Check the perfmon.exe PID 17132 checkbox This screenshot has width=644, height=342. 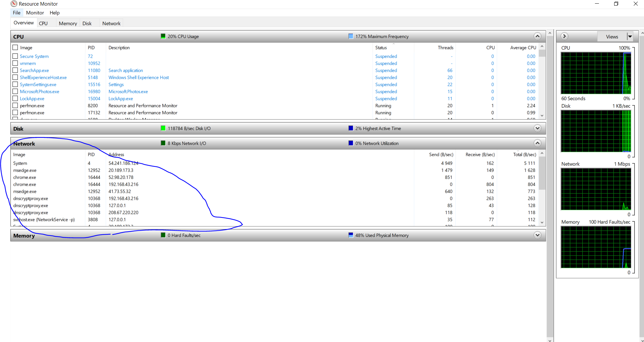15,113
